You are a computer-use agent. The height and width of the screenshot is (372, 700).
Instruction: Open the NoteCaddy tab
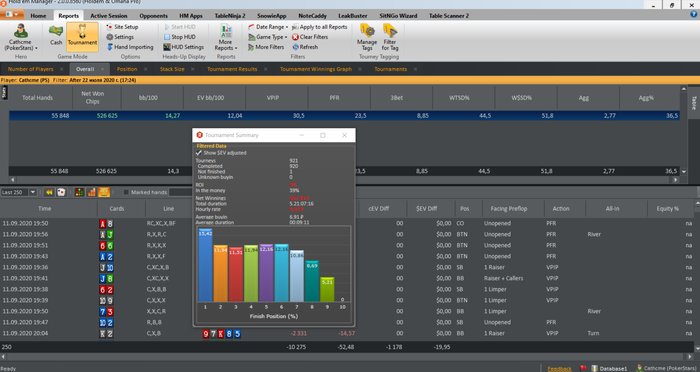point(312,16)
